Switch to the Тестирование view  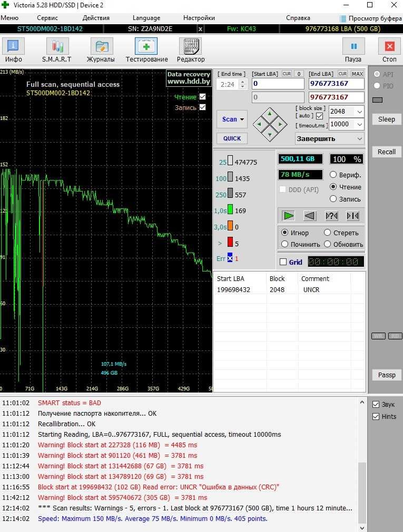pyautogui.click(x=146, y=50)
